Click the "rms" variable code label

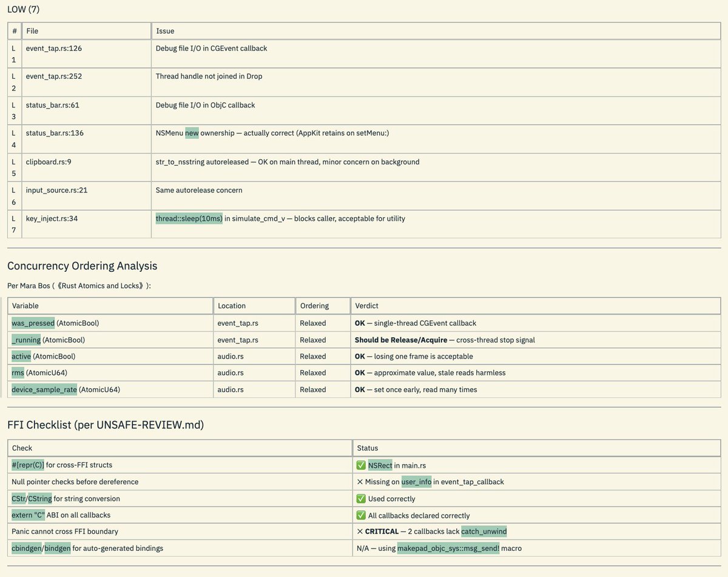(x=18, y=373)
